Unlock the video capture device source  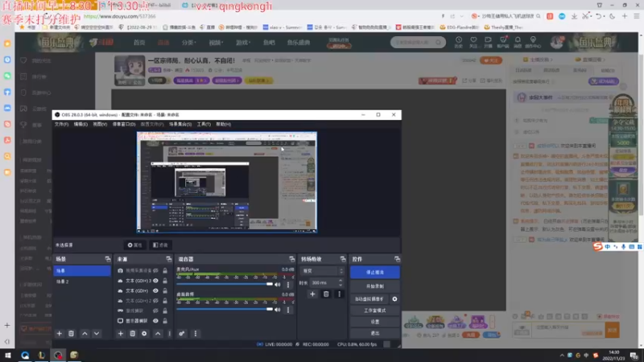(x=165, y=270)
